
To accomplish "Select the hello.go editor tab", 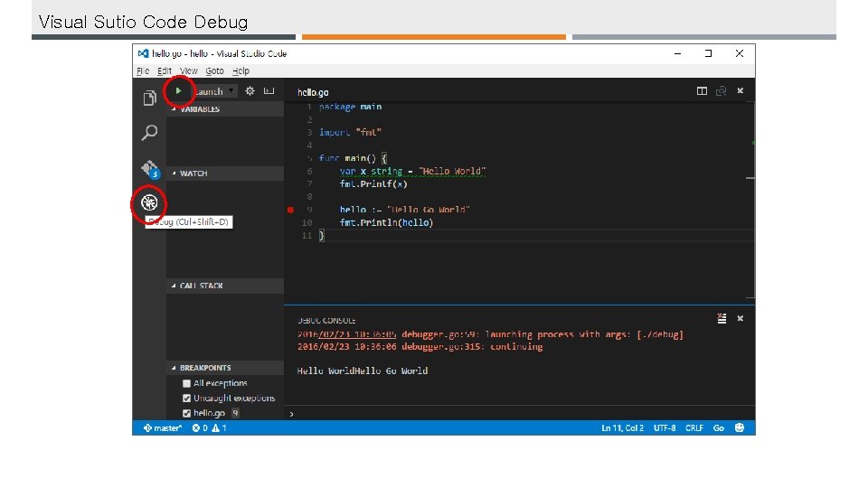I will click(313, 92).
